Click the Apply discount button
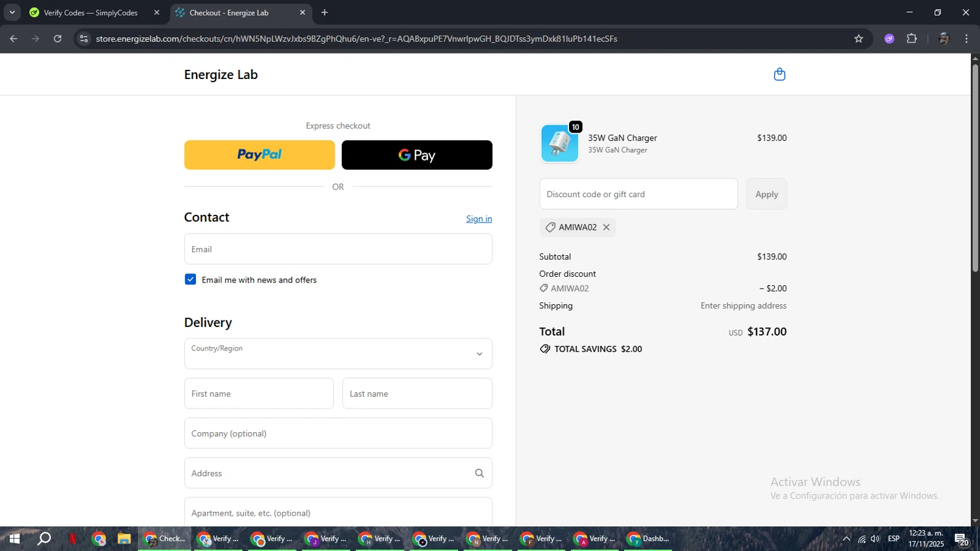 coord(767,194)
